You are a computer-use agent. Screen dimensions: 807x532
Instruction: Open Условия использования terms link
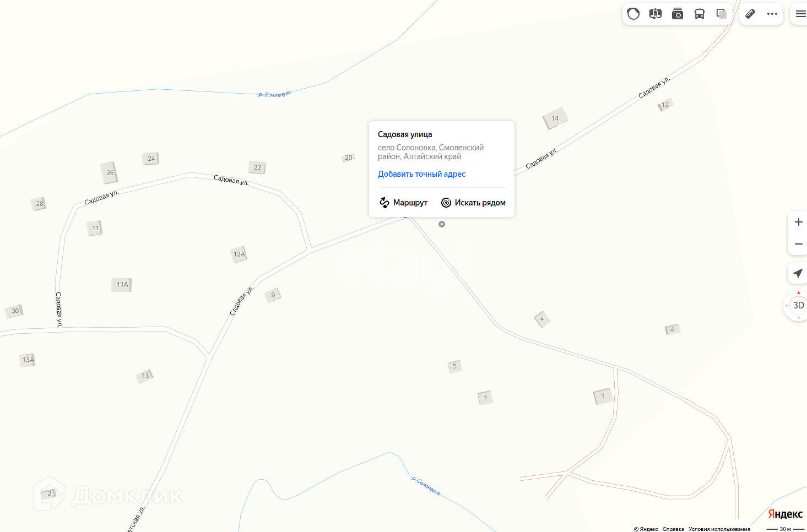[x=719, y=529]
